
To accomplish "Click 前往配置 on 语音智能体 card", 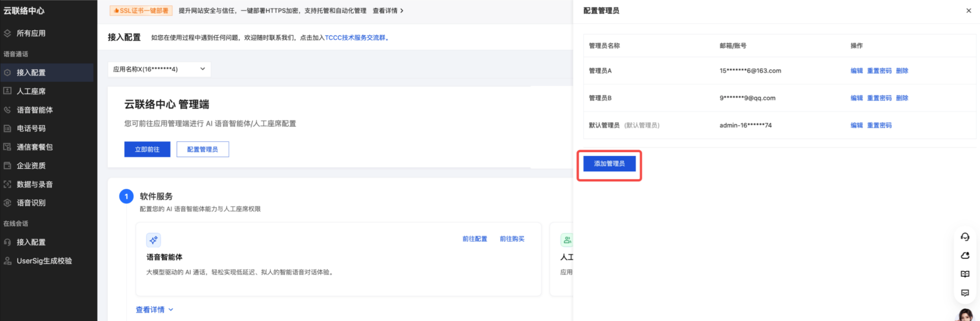I will click(x=474, y=239).
